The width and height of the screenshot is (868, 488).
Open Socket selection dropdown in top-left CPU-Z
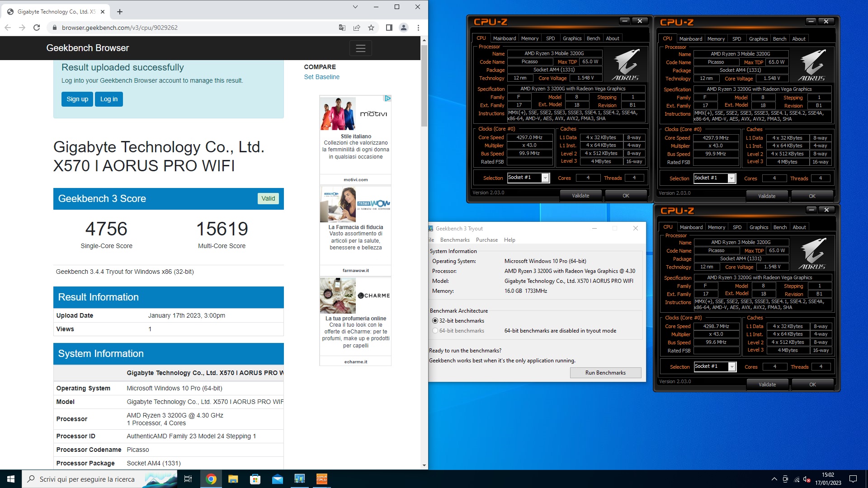545,178
